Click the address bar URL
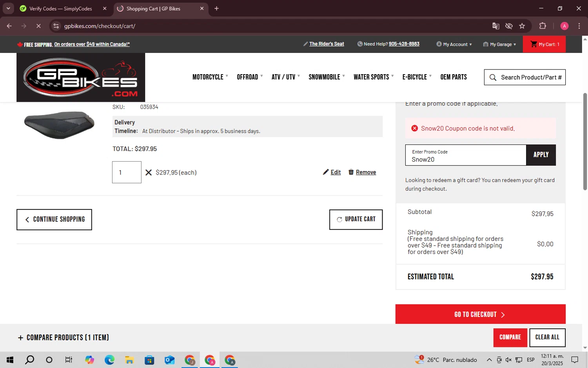The width and height of the screenshot is (588, 368). coord(100,26)
